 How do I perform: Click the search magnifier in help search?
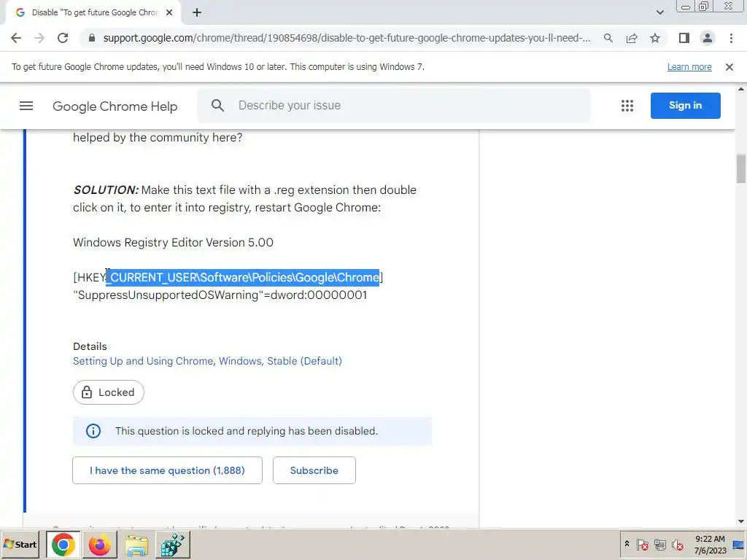click(x=217, y=106)
